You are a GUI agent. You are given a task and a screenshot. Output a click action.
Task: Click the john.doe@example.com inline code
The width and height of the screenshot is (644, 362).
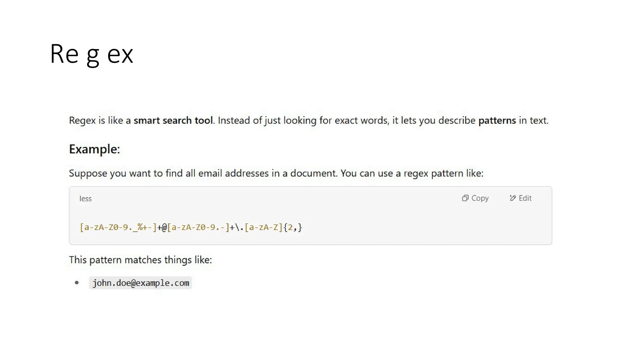pyautogui.click(x=141, y=283)
